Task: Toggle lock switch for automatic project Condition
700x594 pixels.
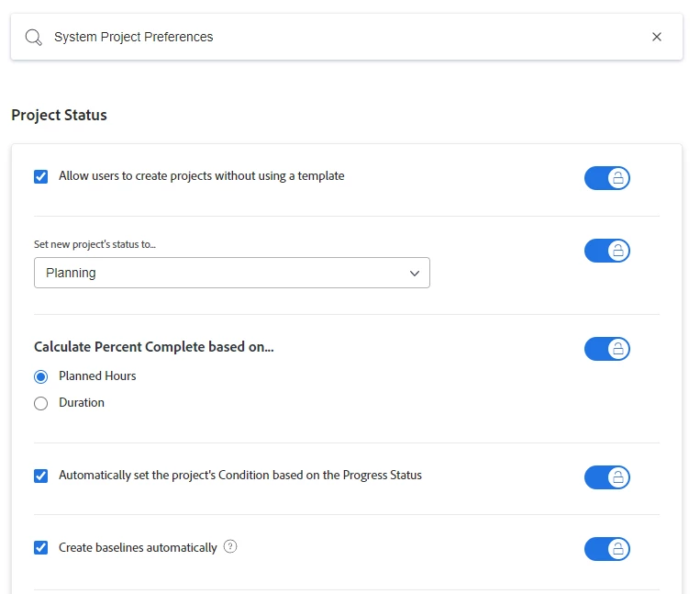Action: [x=607, y=477]
